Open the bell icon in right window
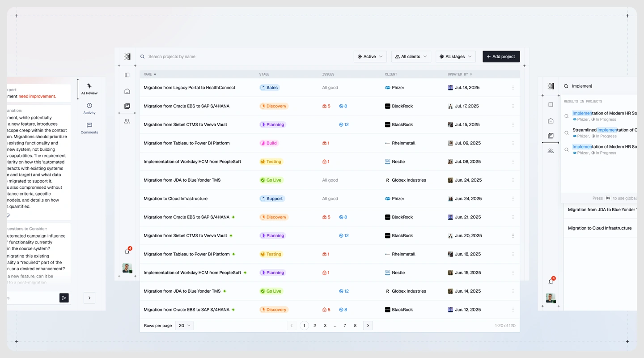The image size is (644, 358). point(551,281)
